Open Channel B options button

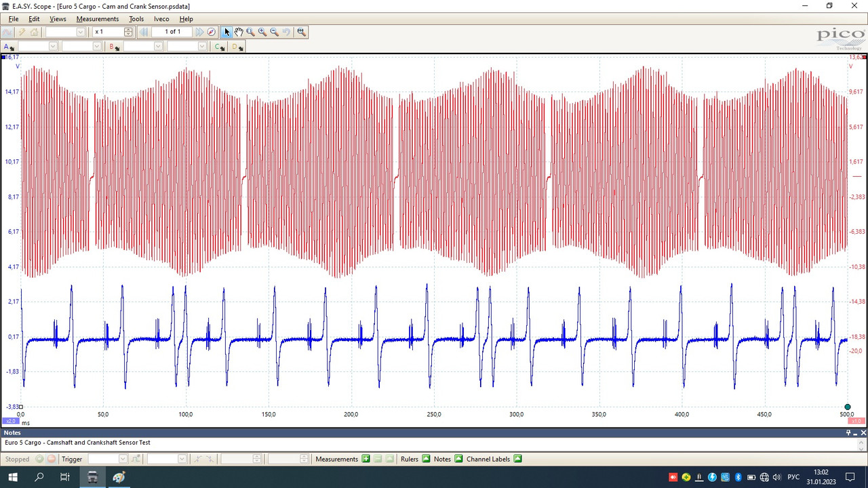click(115, 47)
